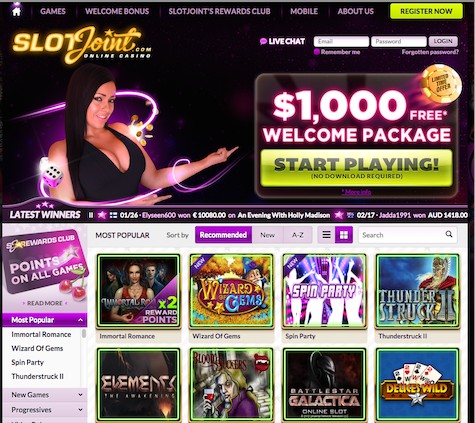Open Live Chat speech bubble
This screenshot has width=475, height=423.
tap(263, 41)
